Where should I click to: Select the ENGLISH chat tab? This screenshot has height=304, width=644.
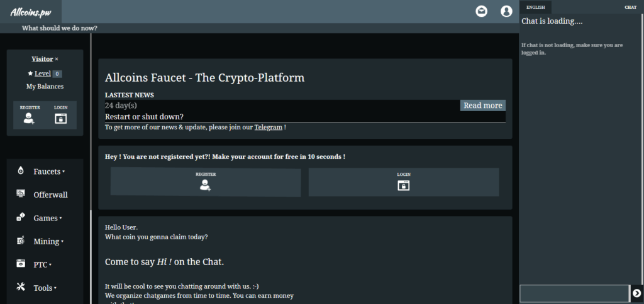point(536,8)
